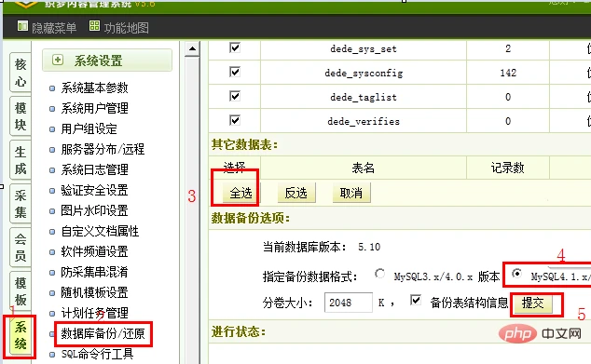Toggle 备份表结构信息 checkbox
The height and width of the screenshot is (364, 591).
(x=416, y=301)
